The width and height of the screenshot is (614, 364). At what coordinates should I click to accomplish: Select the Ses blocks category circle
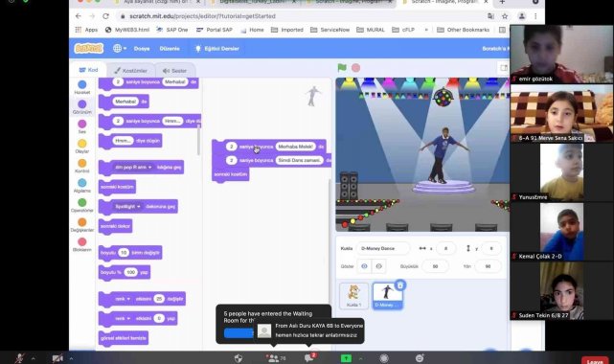pyautogui.click(x=81, y=124)
